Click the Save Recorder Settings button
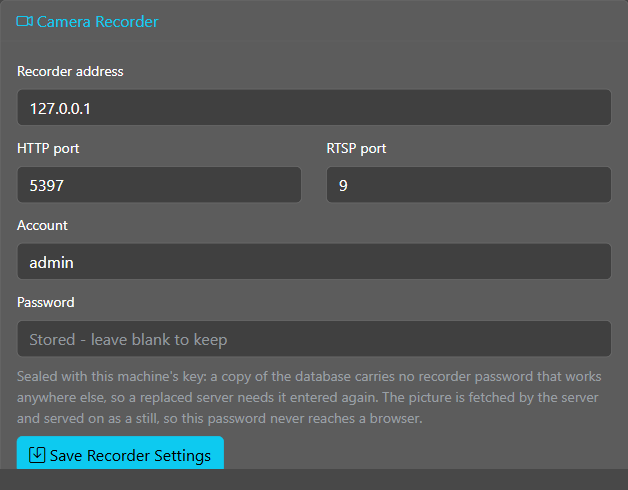628x490 pixels. pyautogui.click(x=120, y=453)
